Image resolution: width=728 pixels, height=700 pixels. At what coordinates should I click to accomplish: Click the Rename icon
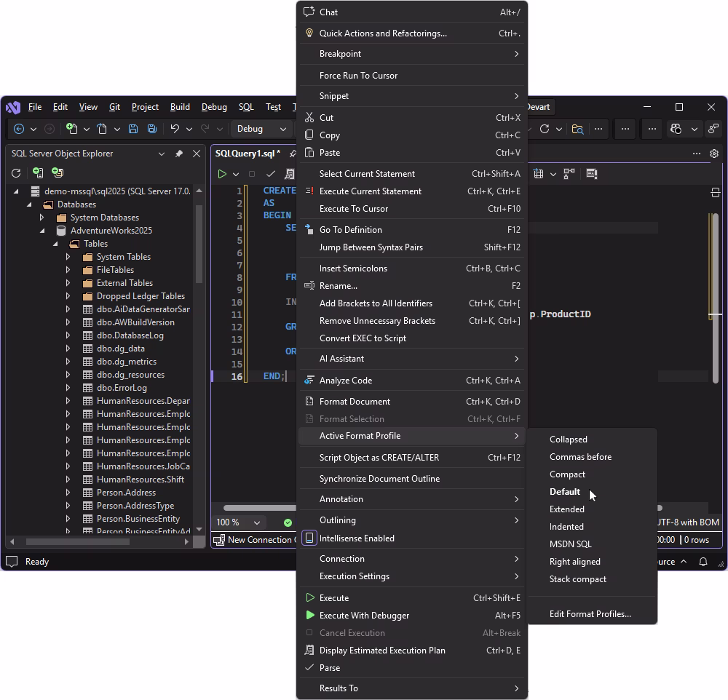[x=309, y=285]
